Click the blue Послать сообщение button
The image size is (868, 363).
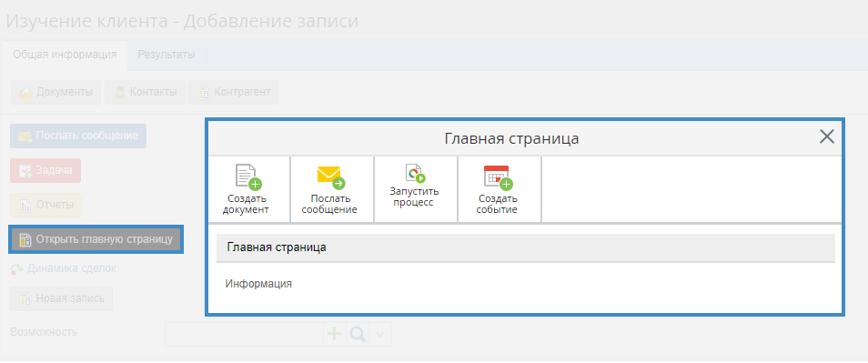[78, 136]
